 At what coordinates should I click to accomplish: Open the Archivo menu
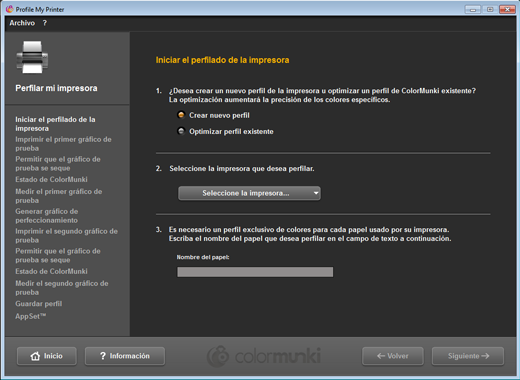pyautogui.click(x=22, y=23)
